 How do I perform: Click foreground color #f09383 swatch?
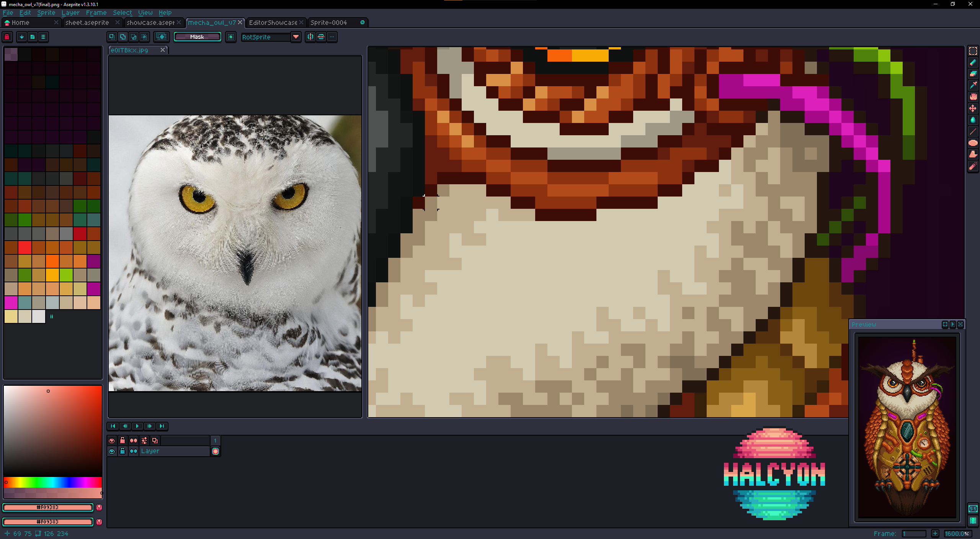[48, 508]
